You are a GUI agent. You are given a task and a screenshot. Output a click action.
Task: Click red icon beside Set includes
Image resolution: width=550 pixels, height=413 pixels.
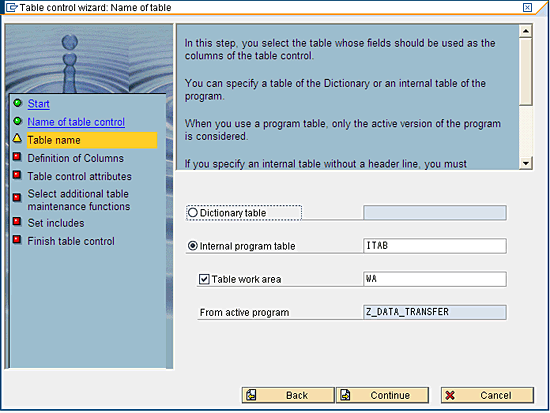[x=17, y=221]
